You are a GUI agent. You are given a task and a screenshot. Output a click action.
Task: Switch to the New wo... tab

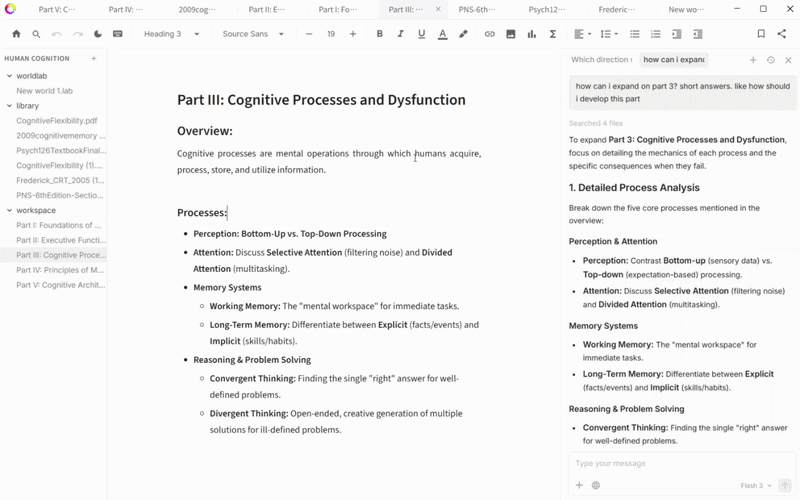(686, 9)
